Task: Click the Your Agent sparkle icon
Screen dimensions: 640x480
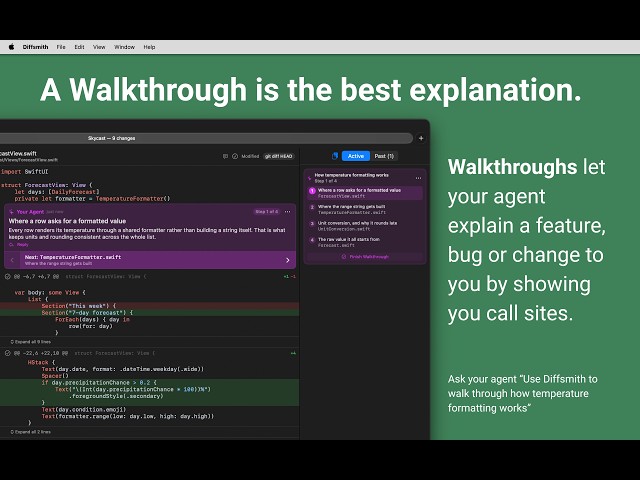Action: coord(11,212)
